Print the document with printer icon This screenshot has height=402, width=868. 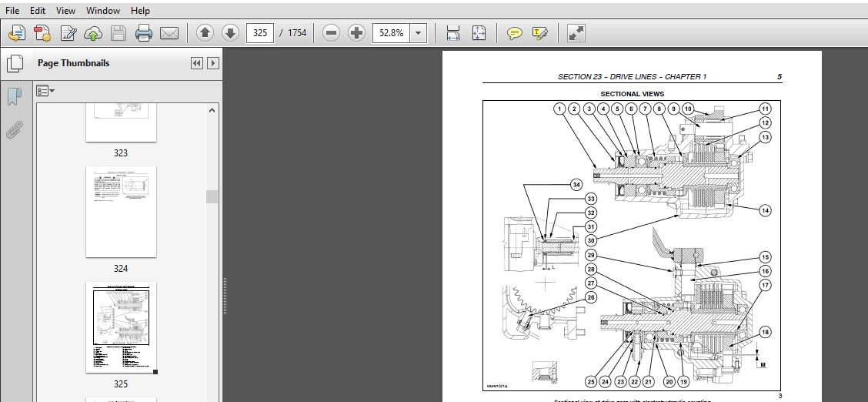144,33
